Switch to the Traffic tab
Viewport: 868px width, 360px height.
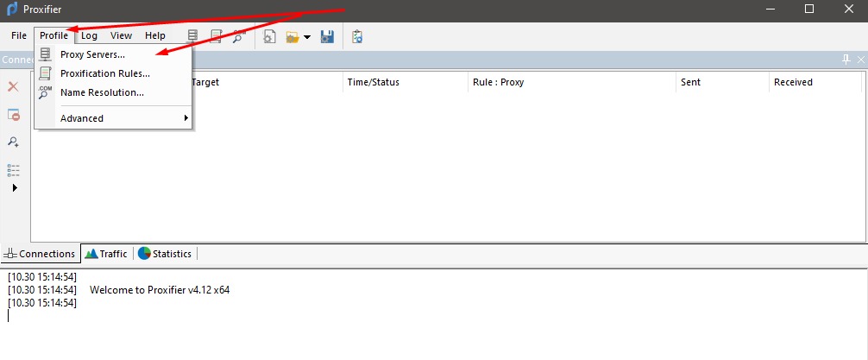(x=106, y=254)
